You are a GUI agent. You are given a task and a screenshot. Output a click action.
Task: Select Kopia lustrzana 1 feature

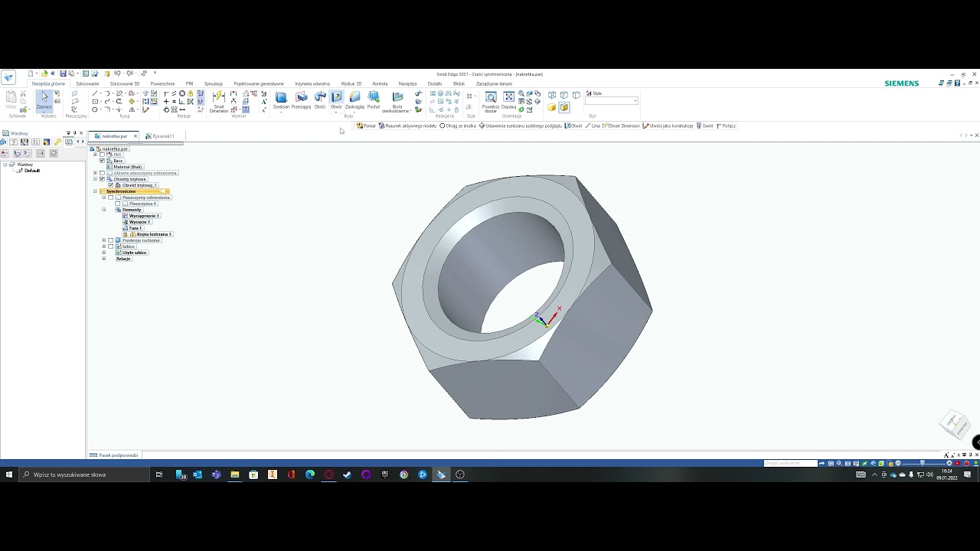point(154,234)
